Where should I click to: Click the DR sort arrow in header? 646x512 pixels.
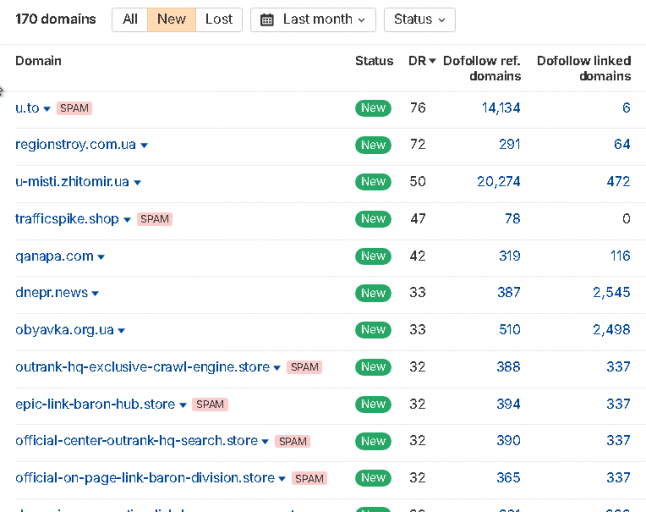[432, 61]
